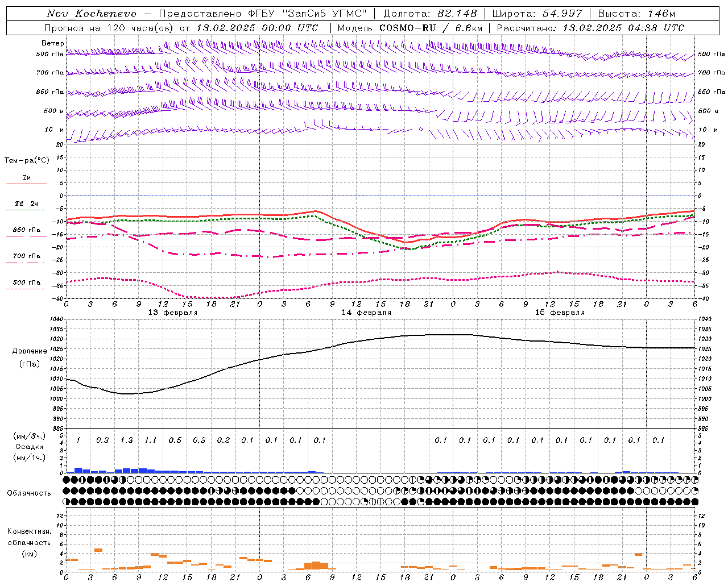728x582 pixels.
Task: Click the '1.3' precipitation amount value
Action: pos(126,440)
